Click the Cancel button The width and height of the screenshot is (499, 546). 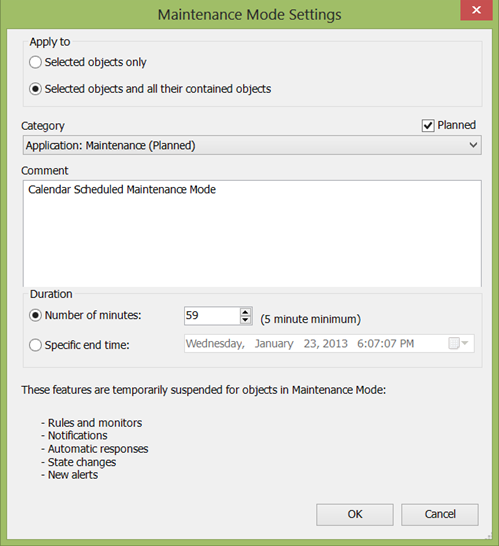(x=440, y=514)
